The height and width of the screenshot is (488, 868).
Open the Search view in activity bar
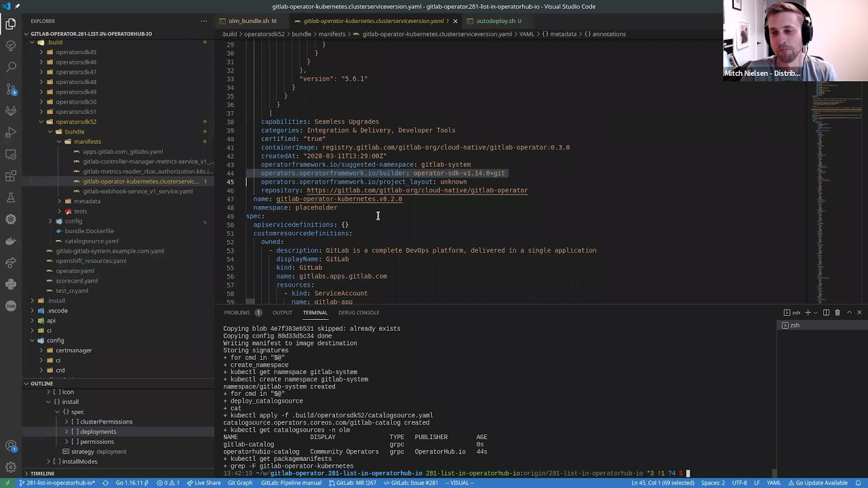(11, 67)
